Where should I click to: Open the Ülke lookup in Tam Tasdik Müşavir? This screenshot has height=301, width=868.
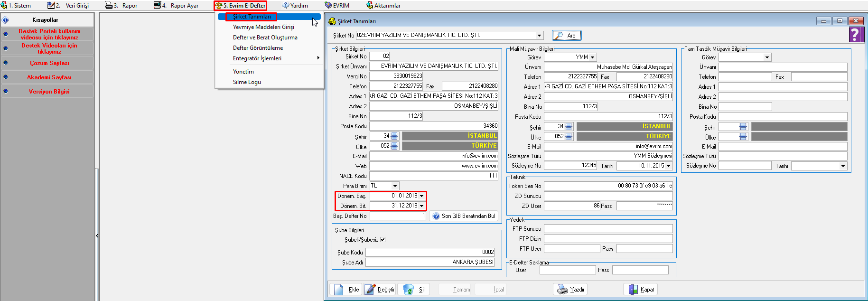coord(743,137)
